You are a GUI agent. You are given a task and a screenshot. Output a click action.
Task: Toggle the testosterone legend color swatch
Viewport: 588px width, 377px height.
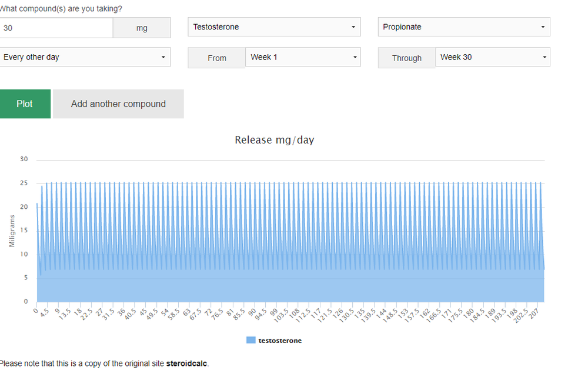(251, 341)
